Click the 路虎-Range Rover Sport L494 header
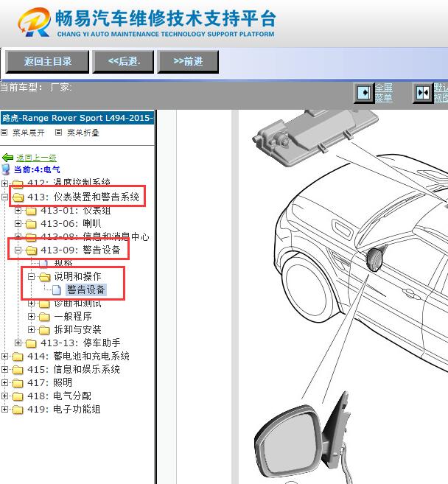The image size is (448, 484). pyautogui.click(x=77, y=118)
